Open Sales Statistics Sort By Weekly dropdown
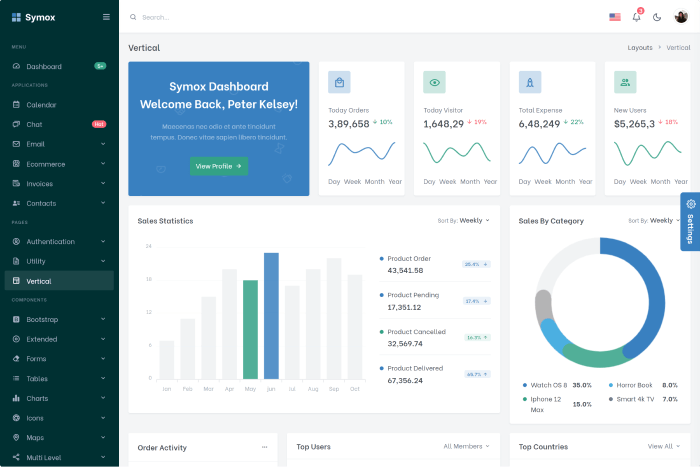Image resolution: width=700 pixels, height=467 pixels. [x=464, y=221]
